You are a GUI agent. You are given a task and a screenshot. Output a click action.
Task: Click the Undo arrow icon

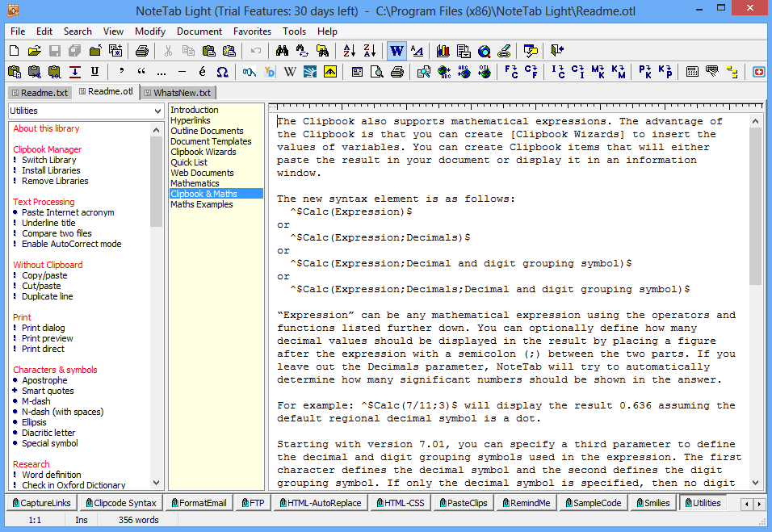coord(255,51)
